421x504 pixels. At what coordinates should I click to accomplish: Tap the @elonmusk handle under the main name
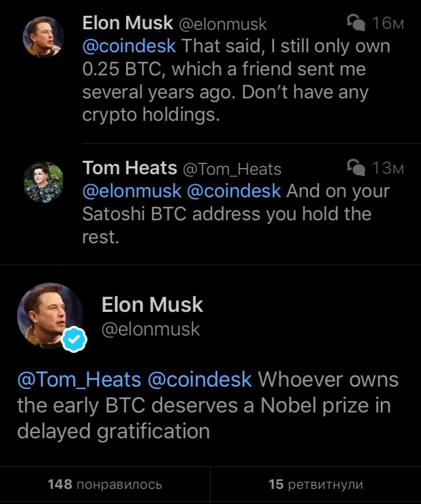click(x=151, y=329)
